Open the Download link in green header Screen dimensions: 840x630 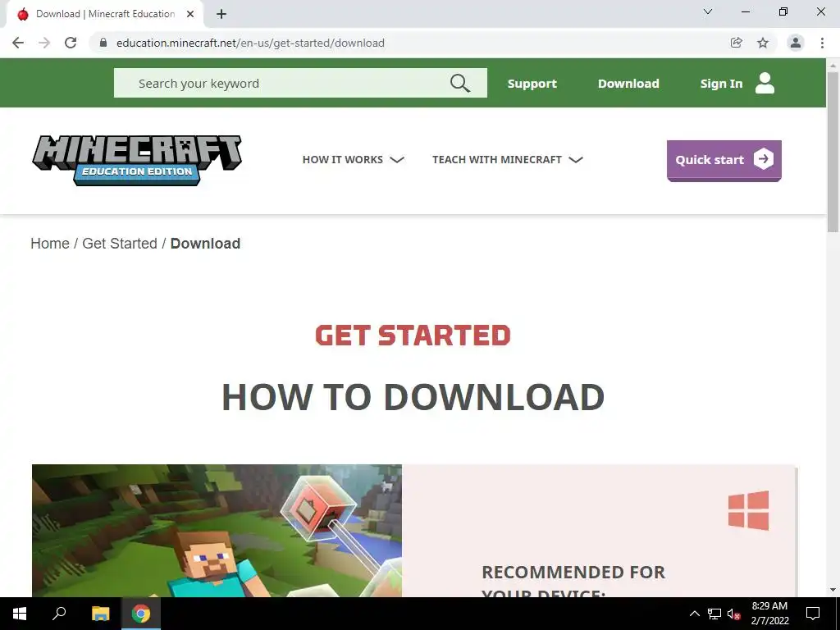(628, 84)
